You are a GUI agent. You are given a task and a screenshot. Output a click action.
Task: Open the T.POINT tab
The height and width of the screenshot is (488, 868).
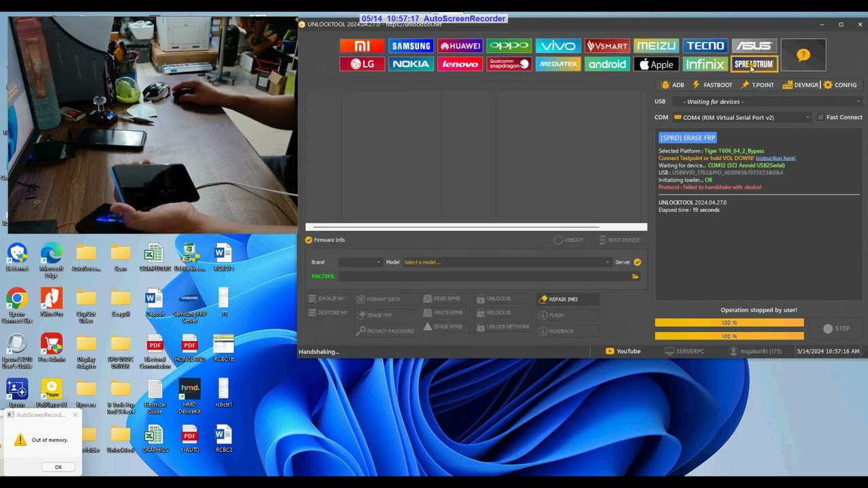pyautogui.click(x=757, y=85)
